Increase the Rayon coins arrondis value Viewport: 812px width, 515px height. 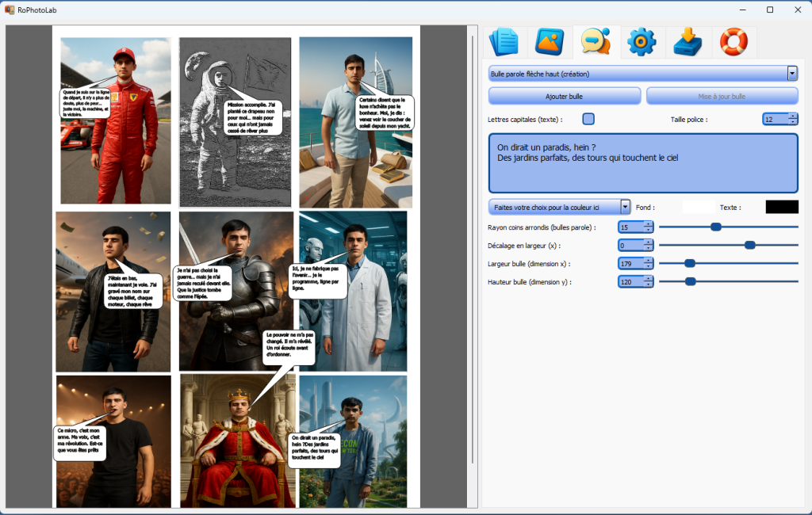[649, 223]
